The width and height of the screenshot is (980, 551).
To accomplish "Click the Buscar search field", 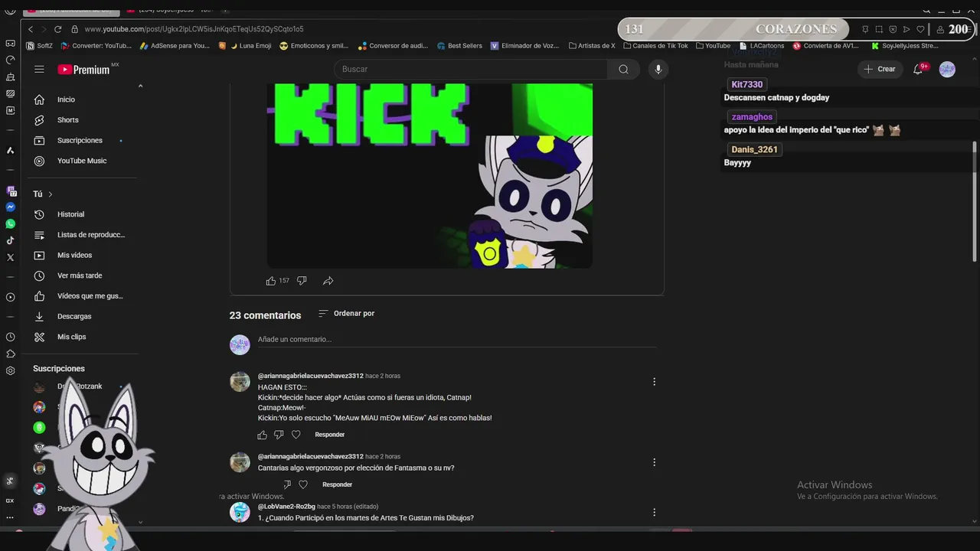I will pos(471,69).
